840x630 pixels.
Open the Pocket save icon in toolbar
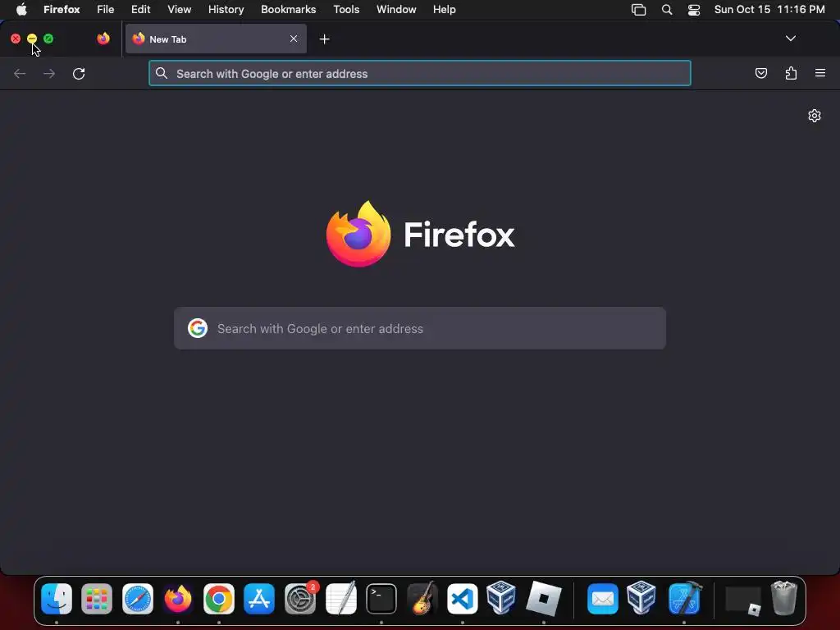tap(760, 73)
